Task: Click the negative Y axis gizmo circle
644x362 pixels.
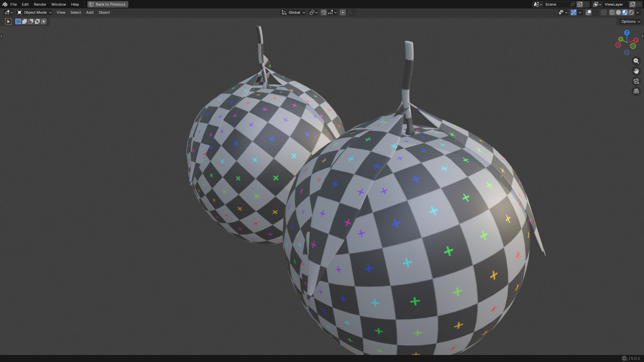Action: click(633, 46)
